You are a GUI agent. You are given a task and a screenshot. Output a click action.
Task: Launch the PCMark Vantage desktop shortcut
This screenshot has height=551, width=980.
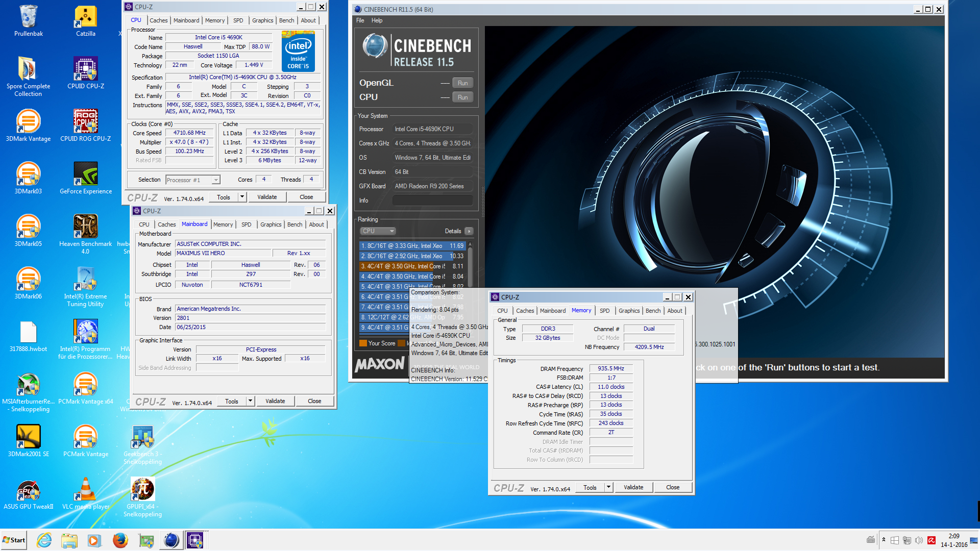(x=86, y=440)
